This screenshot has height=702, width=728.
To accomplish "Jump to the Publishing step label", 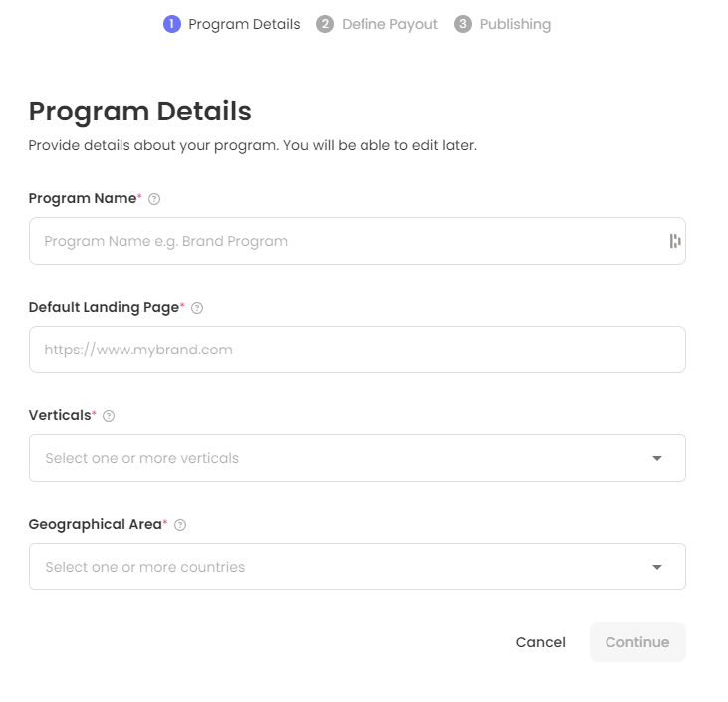I will 515,24.
